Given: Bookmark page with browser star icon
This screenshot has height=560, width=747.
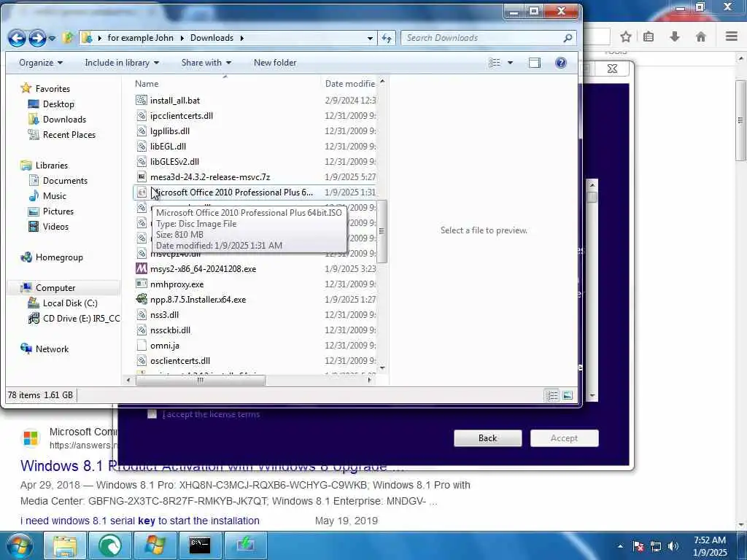Looking at the screenshot, I should pyautogui.click(x=626, y=36).
